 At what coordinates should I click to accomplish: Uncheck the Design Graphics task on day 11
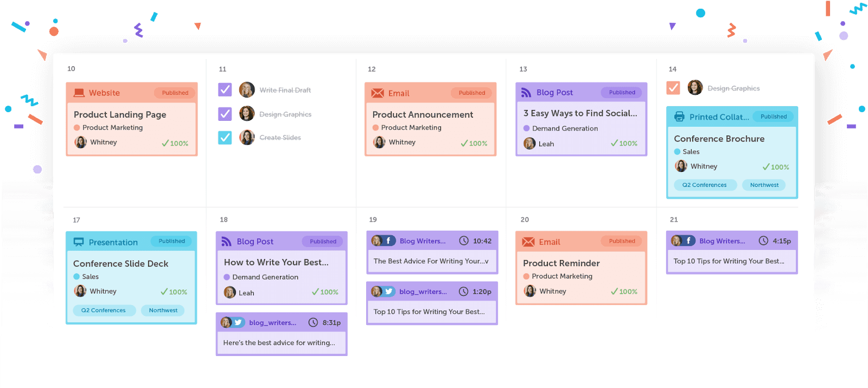point(225,114)
